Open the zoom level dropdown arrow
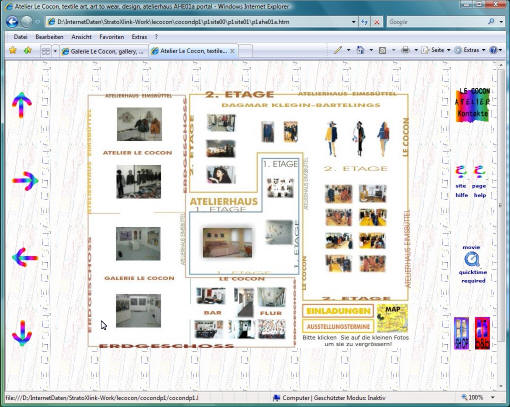Image resolution: width=510 pixels, height=407 pixels. pyautogui.click(x=493, y=397)
